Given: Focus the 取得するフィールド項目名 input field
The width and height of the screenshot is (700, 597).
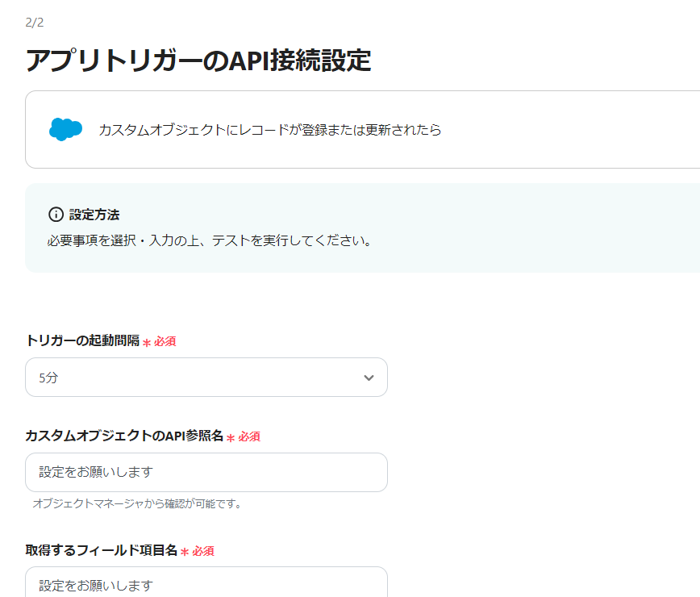Looking at the screenshot, I should tap(206, 582).
